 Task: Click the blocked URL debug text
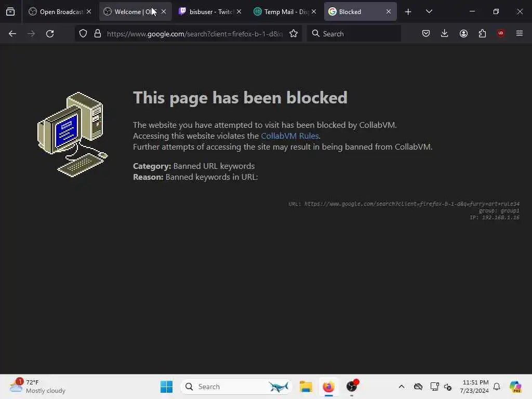404,204
